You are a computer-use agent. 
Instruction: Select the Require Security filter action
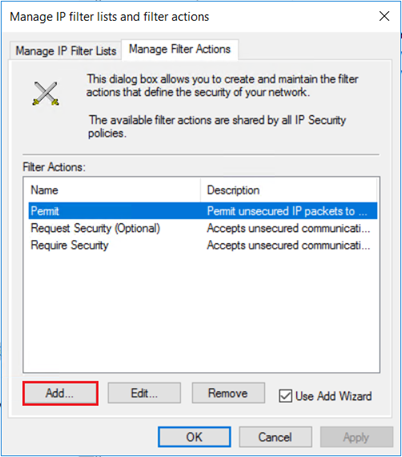[x=69, y=245]
